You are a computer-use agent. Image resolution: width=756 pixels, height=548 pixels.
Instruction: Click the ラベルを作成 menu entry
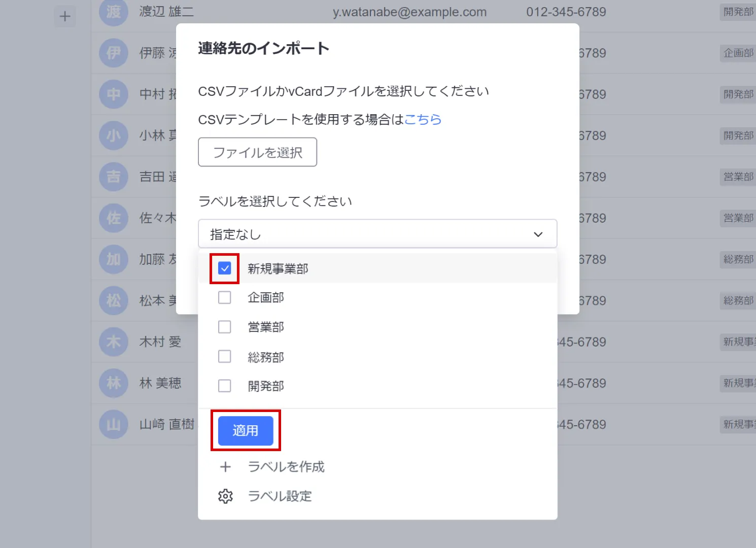(x=286, y=467)
